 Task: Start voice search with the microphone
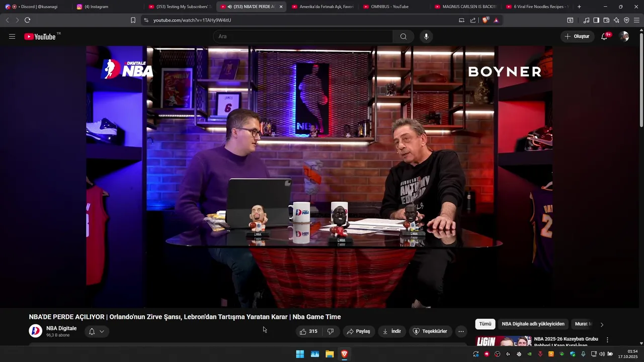point(426,36)
